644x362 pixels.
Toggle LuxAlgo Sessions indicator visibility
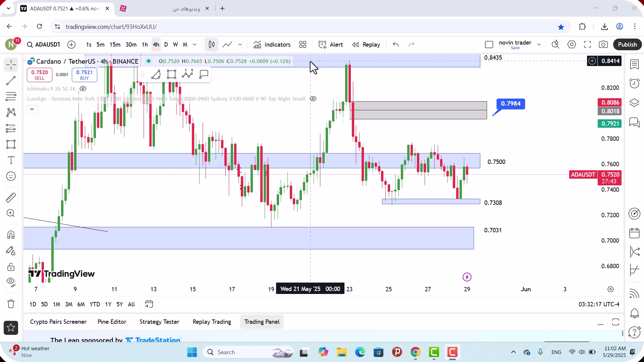click(313, 99)
